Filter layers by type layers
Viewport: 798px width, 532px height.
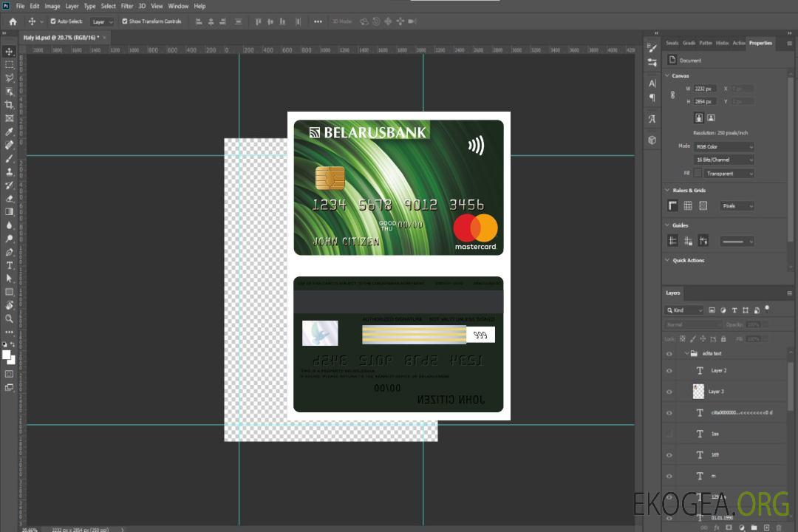pyautogui.click(x=734, y=310)
